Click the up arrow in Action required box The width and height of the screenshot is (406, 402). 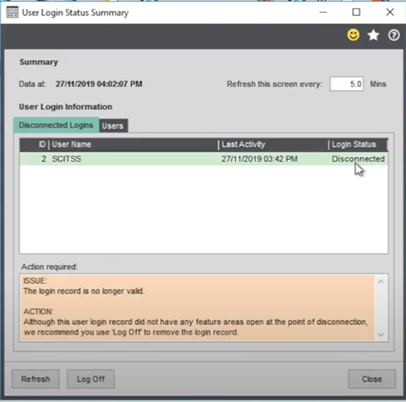tap(381, 282)
